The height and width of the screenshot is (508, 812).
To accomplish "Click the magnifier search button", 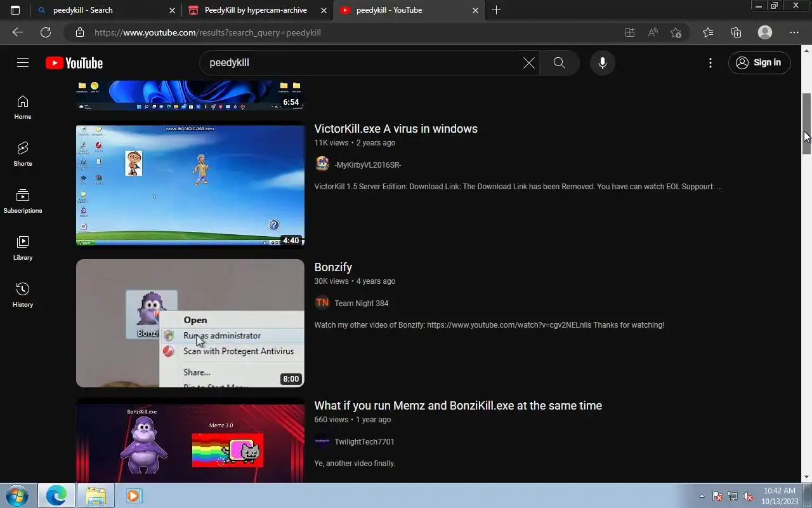I will coord(559,63).
